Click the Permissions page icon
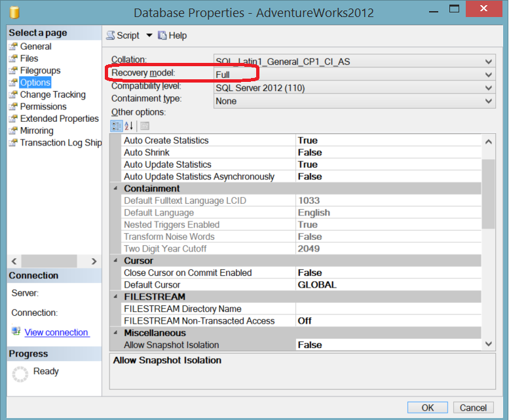The image size is (509, 420). coord(13,106)
